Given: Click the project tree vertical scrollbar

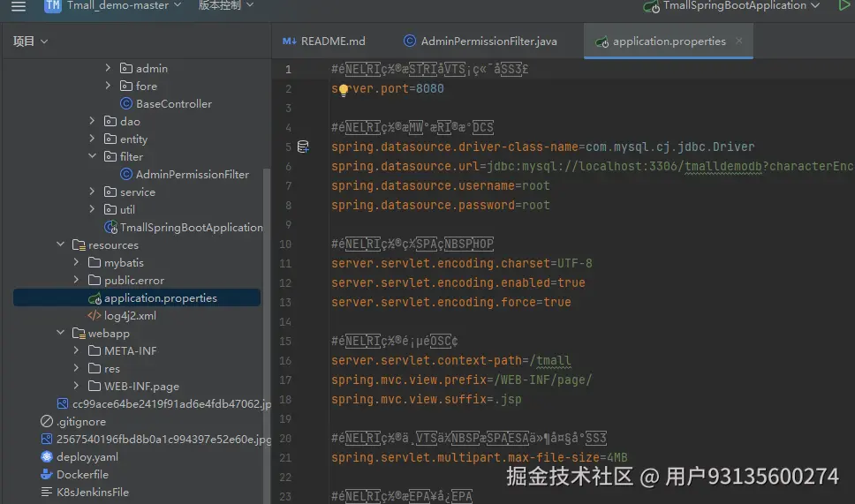Looking at the screenshot, I should point(267,336).
